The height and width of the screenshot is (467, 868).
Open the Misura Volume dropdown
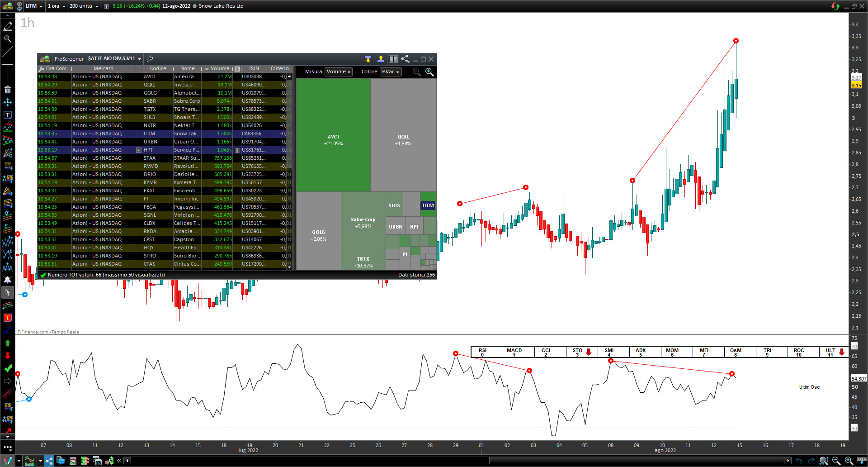point(338,72)
